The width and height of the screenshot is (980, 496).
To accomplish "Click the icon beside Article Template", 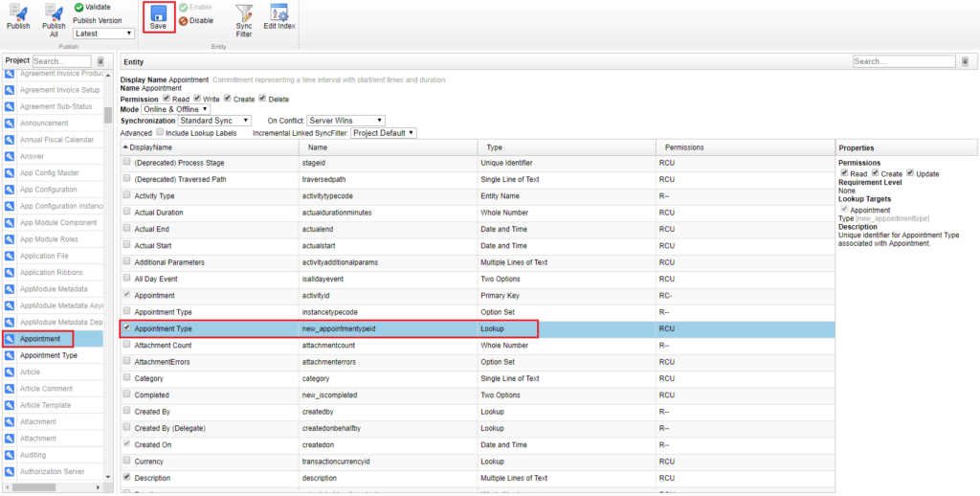I will [x=10, y=405].
